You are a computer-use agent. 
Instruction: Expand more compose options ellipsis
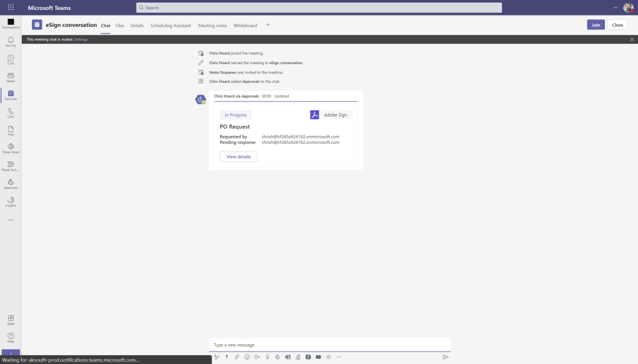click(x=339, y=357)
